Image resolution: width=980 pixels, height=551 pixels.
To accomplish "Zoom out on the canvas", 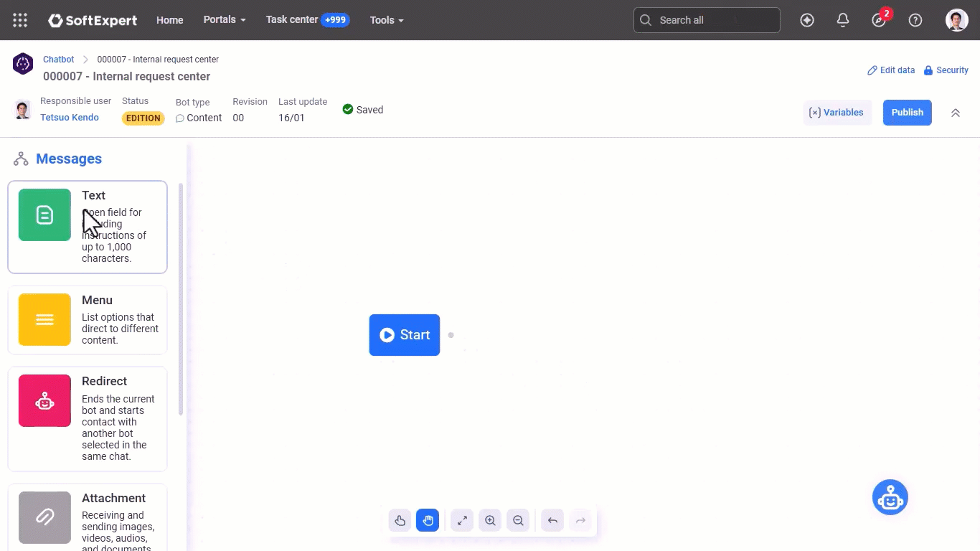I will point(518,520).
